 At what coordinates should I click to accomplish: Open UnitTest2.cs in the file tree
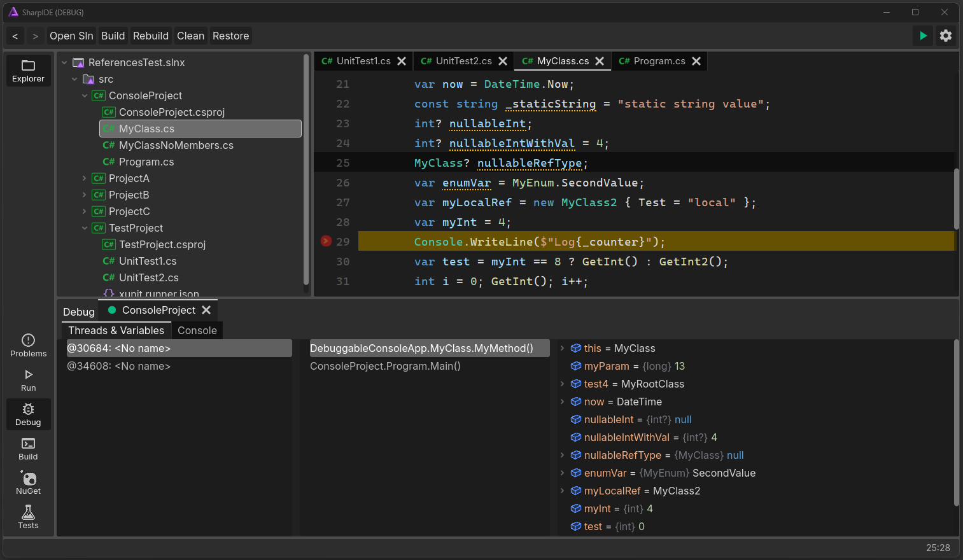point(149,277)
